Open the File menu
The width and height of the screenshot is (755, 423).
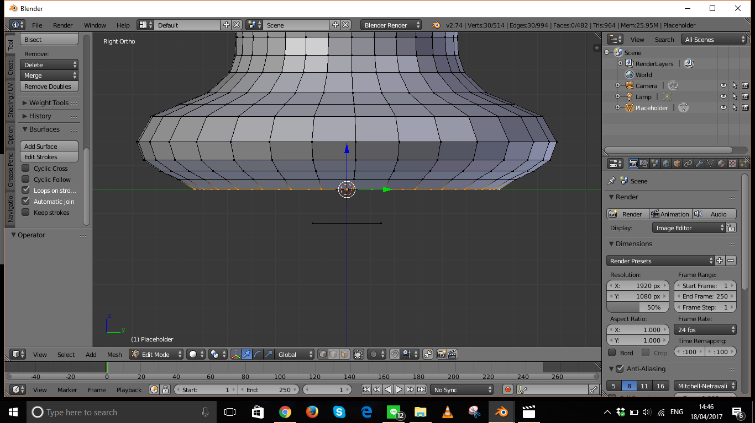click(x=37, y=25)
